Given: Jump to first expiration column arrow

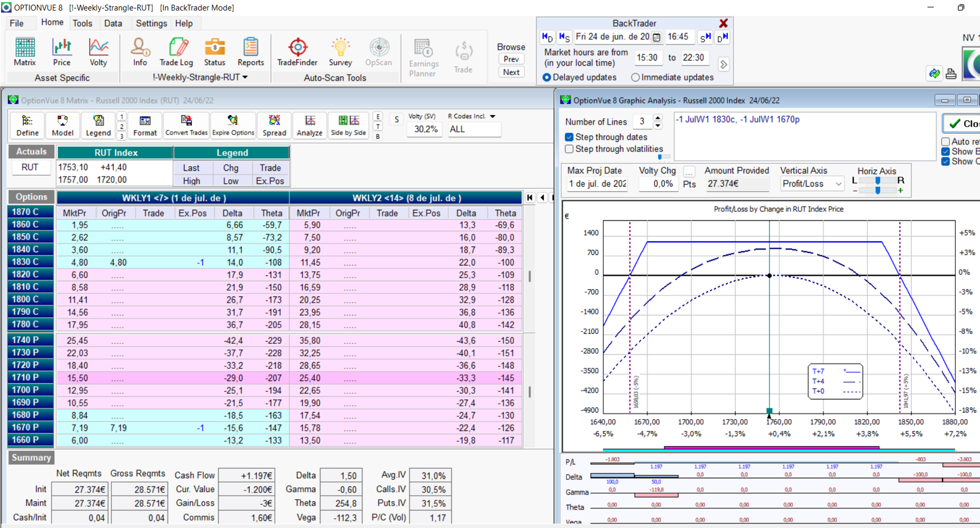Looking at the screenshot, I should click(530, 197).
